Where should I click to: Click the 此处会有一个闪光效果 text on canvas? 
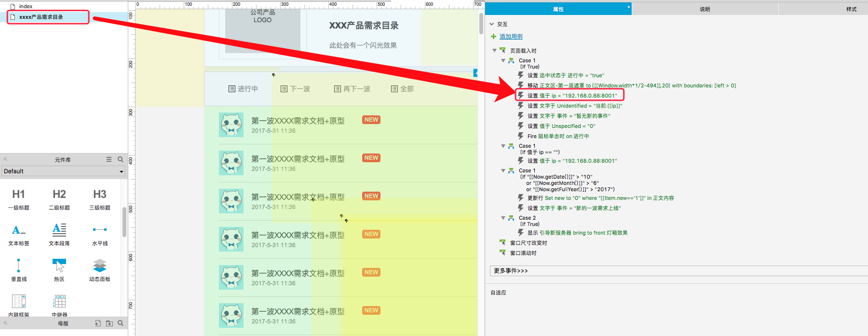tap(363, 45)
